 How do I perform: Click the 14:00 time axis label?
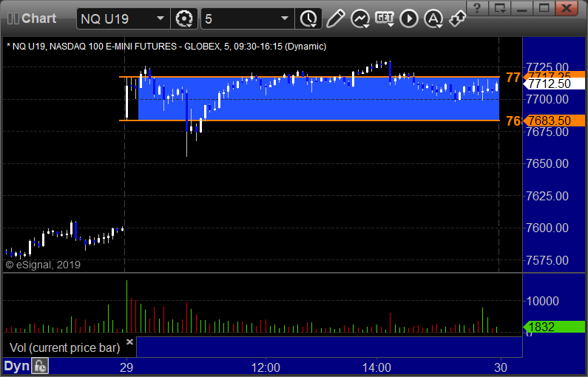tap(376, 367)
